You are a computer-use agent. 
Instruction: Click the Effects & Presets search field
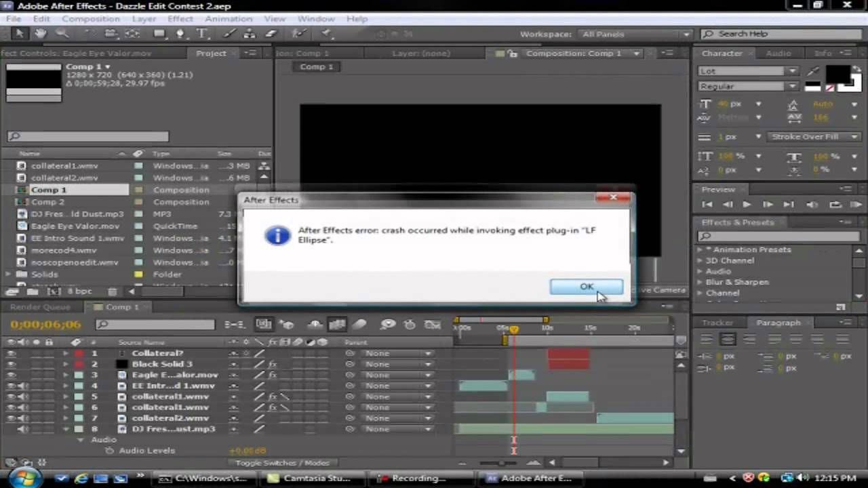pos(779,236)
